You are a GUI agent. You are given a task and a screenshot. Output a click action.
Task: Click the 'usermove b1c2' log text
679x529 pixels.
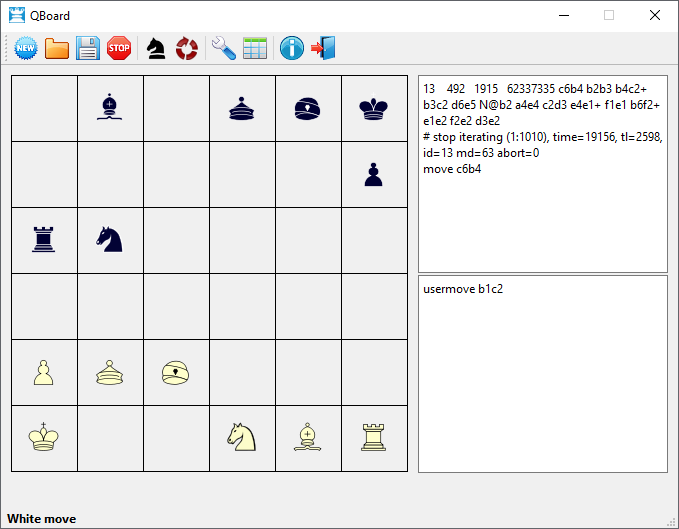point(463,289)
